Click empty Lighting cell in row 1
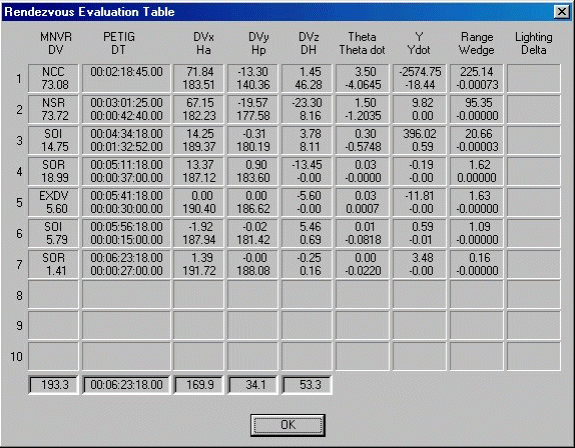The image size is (575, 448). [x=534, y=78]
